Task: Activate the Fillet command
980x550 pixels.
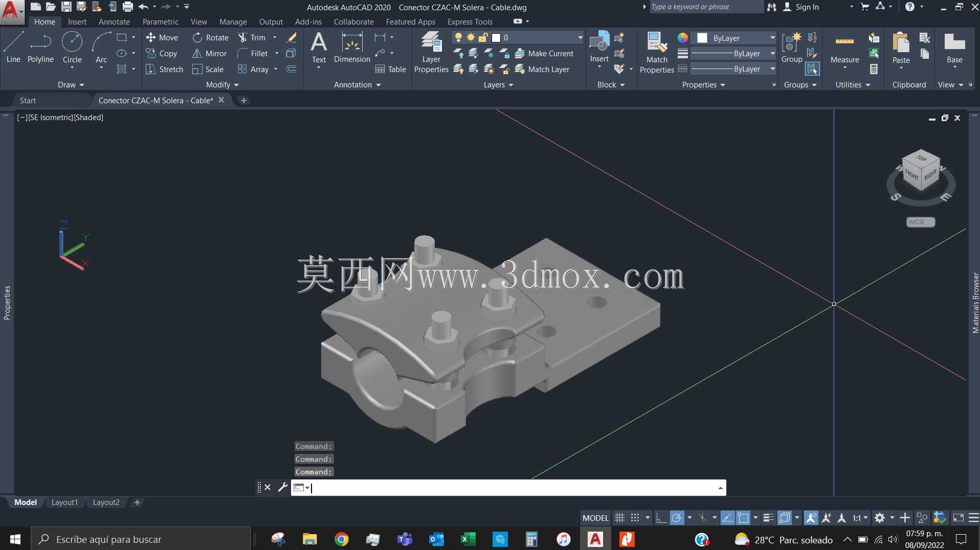Action: pos(253,53)
